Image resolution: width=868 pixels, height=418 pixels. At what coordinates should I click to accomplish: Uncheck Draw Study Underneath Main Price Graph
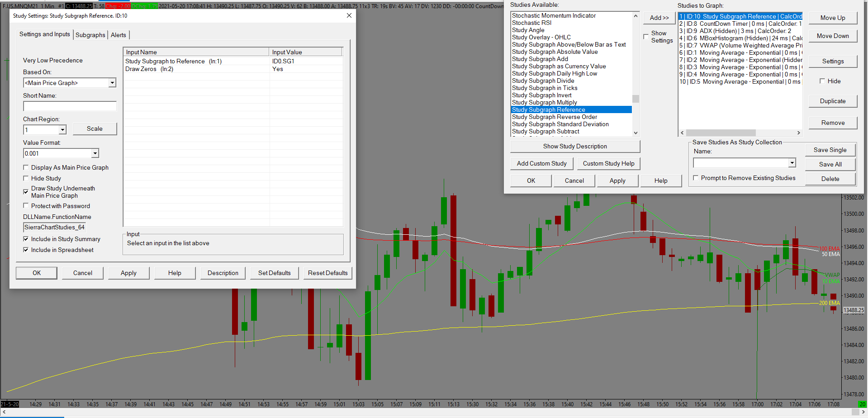point(26,192)
